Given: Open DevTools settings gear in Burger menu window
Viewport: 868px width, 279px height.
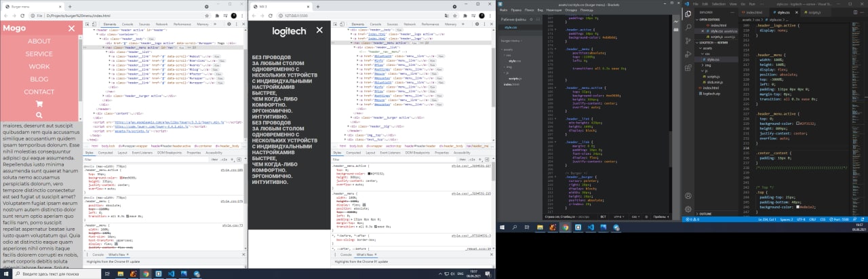Looking at the screenshot, I should tap(231, 24).
